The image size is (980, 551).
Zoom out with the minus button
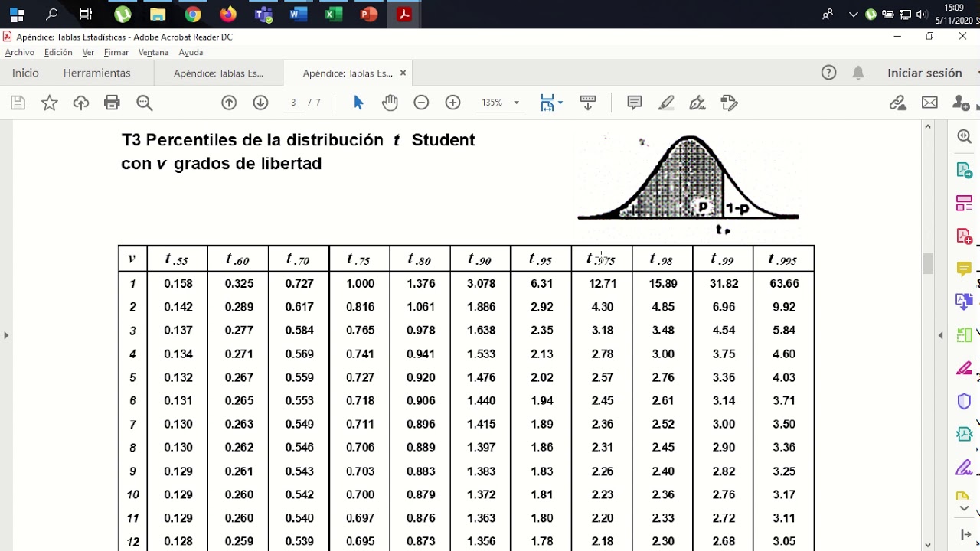point(421,103)
